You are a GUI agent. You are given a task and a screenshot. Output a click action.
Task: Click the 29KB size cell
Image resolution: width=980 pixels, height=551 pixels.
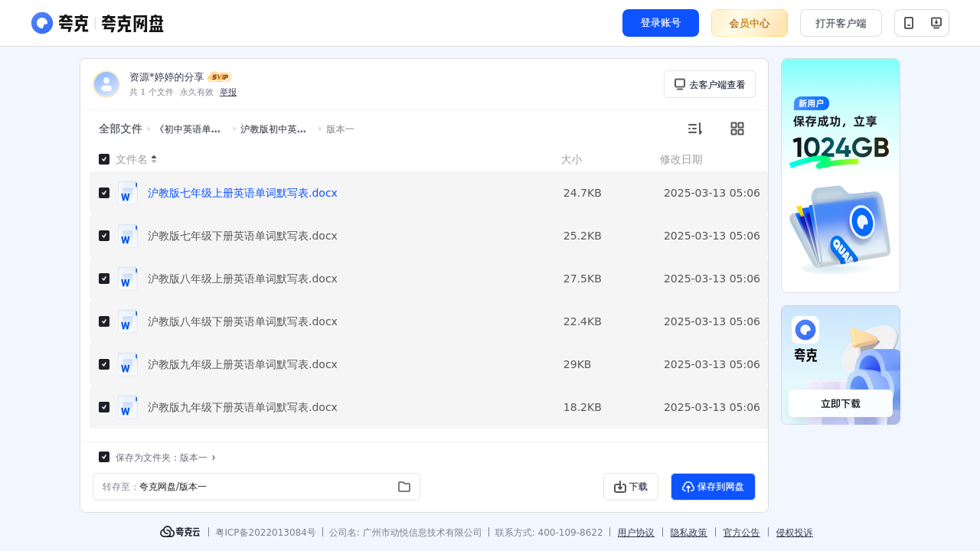(577, 364)
